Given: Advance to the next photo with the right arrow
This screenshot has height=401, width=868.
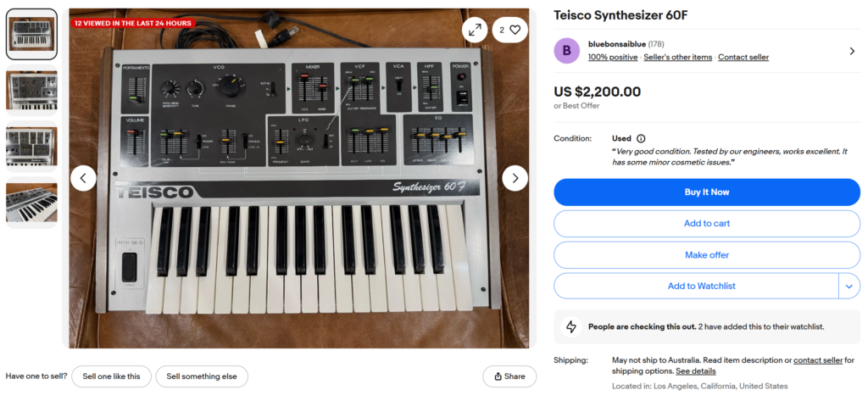Looking at the screenshot, I should click(x=515, y=178).
